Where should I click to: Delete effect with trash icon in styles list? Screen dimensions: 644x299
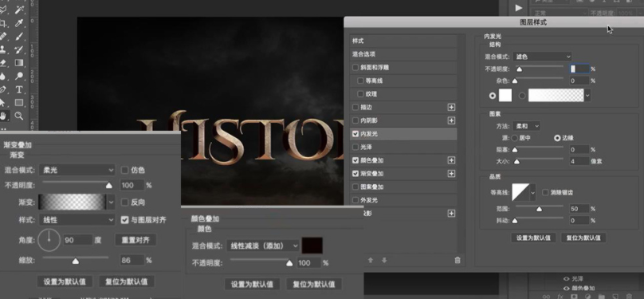[x=457, y=260]
